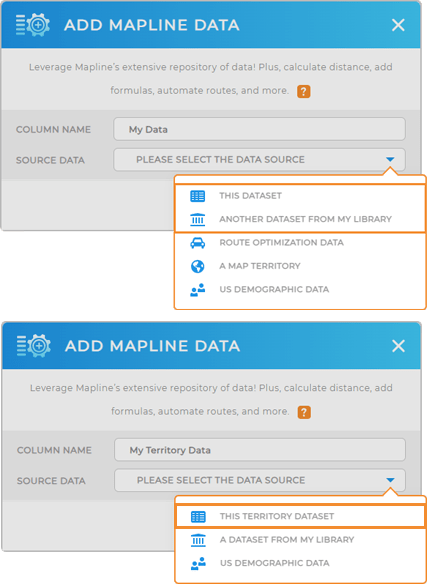Screen dimensions: 427x584
Task: Click the gear data icon in upper dialog header
Action: tap(33, 25)
